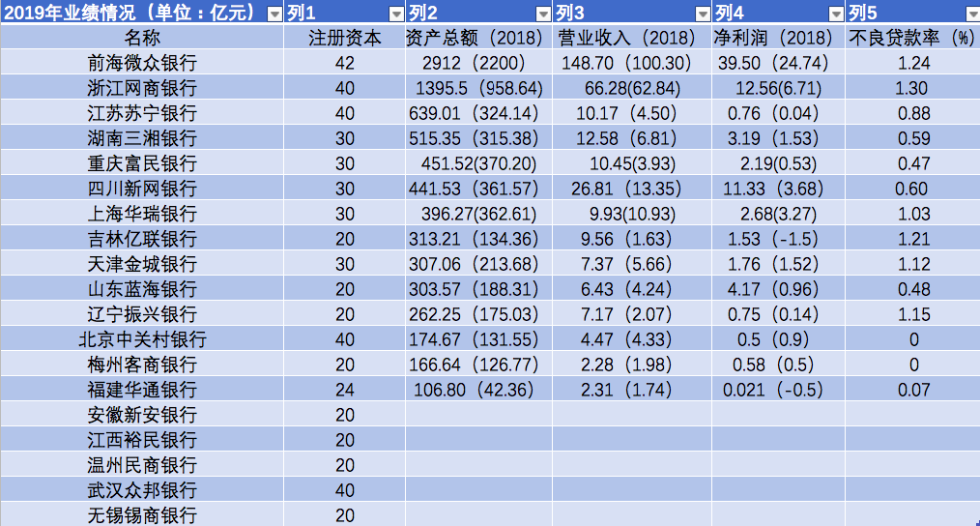The image size is (980, 526).
Task: Click the 吉林亿联银行 cell
Action: (x=142, y=238)
